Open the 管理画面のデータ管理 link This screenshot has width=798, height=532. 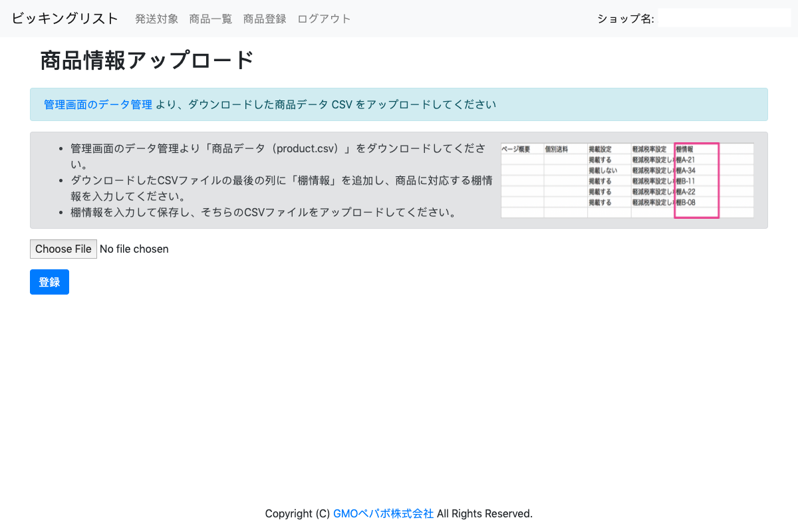coord(98,104)
